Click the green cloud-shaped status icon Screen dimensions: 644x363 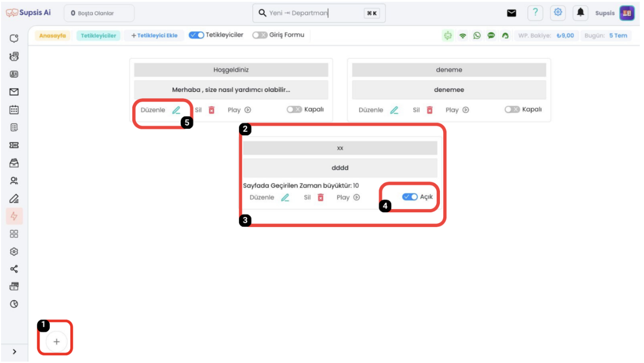tap(505, 36)
